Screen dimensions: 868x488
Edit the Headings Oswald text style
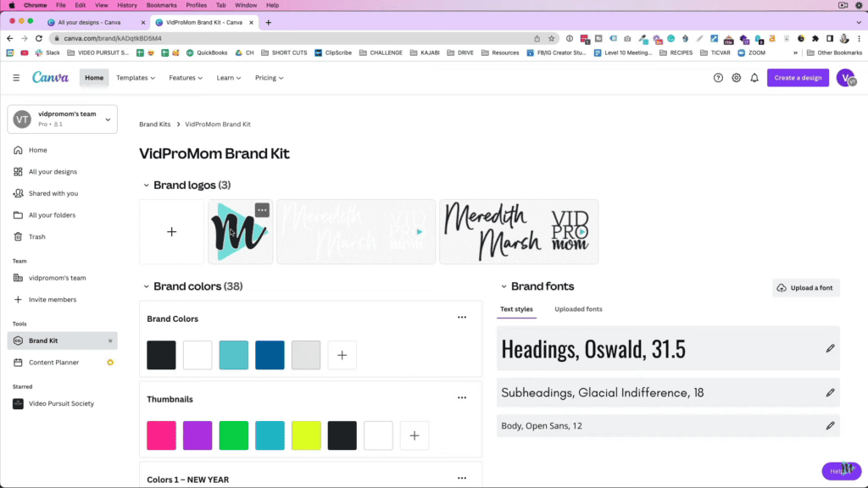pyautogui.click(x=830, y=348)
